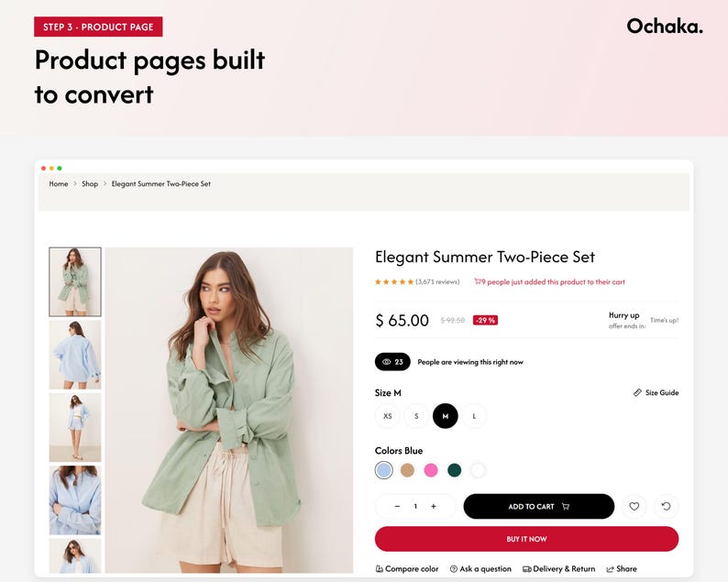This screenshot has height=582, width=728.
Task: Select fourth thumbnail close-up blue shirt
Action: 75,500
